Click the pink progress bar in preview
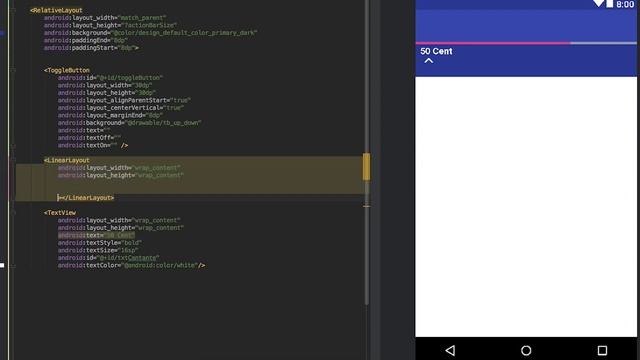Image resolution: width=640 pixels, height=360 pixels. coord(493,43)
